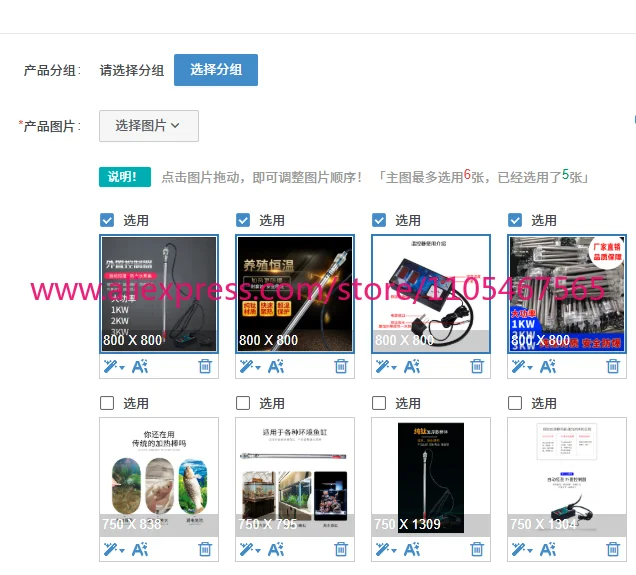Delete the 750 X 1309 image with trash icon
636x575 pixels.
[477, 549]
